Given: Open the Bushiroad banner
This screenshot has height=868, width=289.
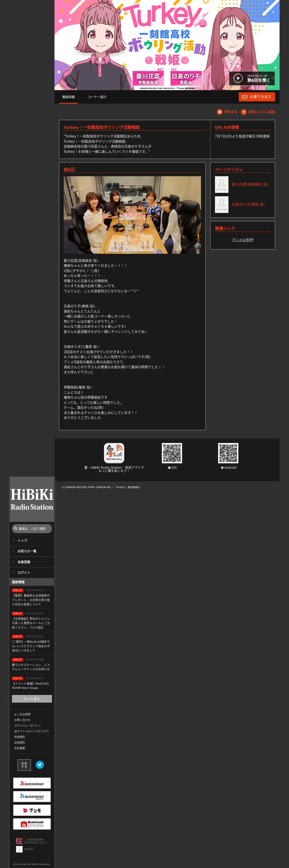Looking at the screenshot, I should (32, 783).
